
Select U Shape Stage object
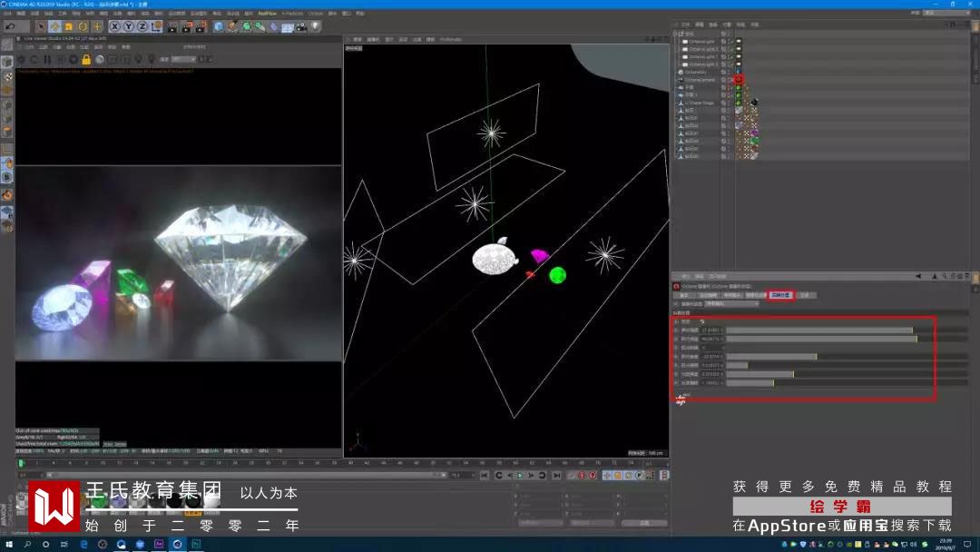pos(700,103)
